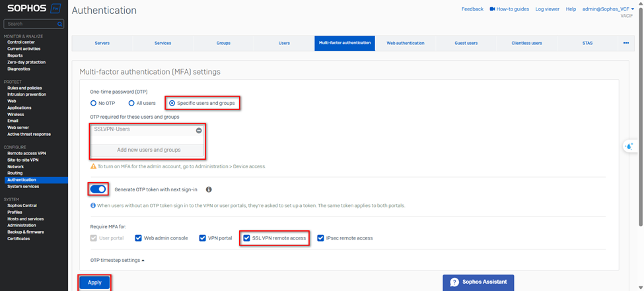Uncheck SSL VPN remote access checkbox
The height and width of the screenshot is (291, 644).
pyautogui.click(x=246, y=238)
